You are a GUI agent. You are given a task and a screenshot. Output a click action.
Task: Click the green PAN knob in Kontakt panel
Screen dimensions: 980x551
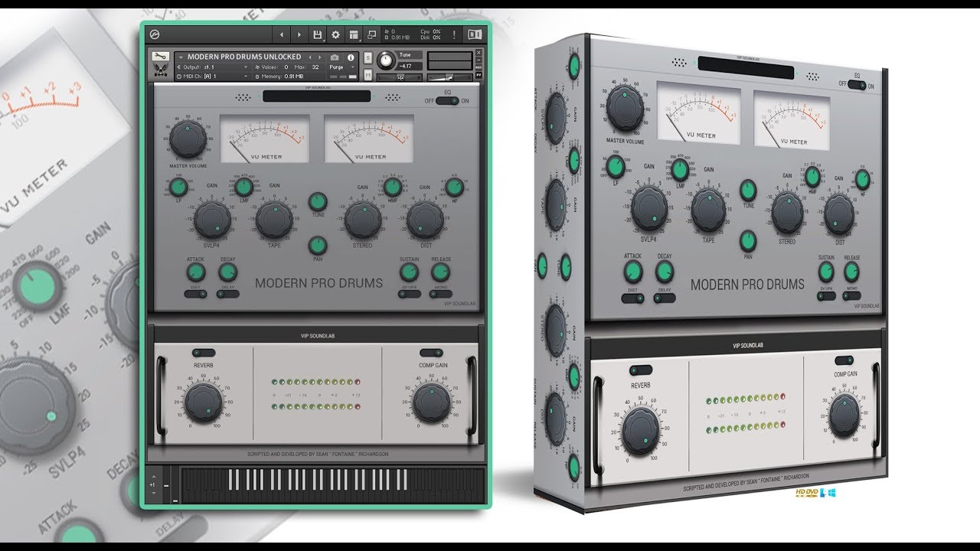click(318, 246)
